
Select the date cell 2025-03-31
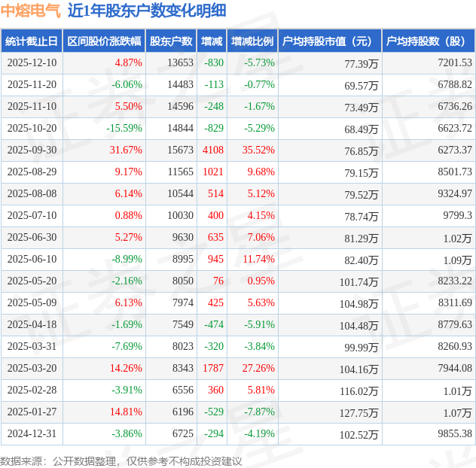(x=32, y=347)
